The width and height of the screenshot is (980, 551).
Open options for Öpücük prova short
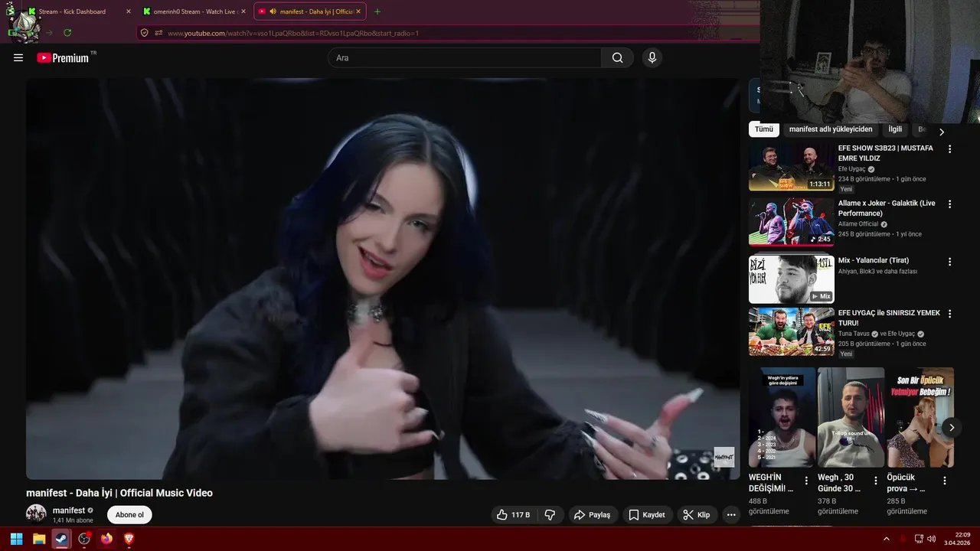pos(945,481)
